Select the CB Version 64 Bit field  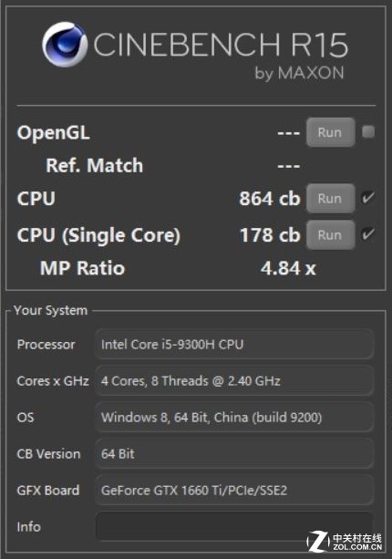pos(234,454)
